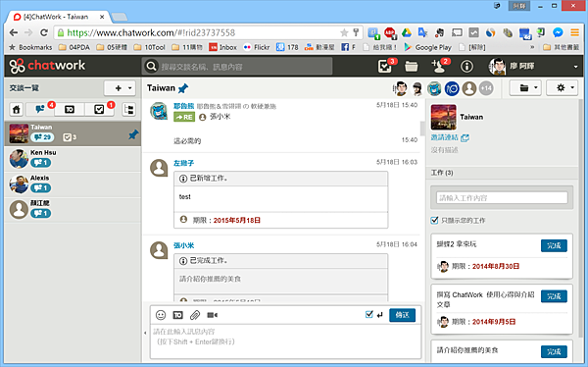Show all chats home filter
The height and width of the screenshot is (367, 588).
[x=16, y=109]
